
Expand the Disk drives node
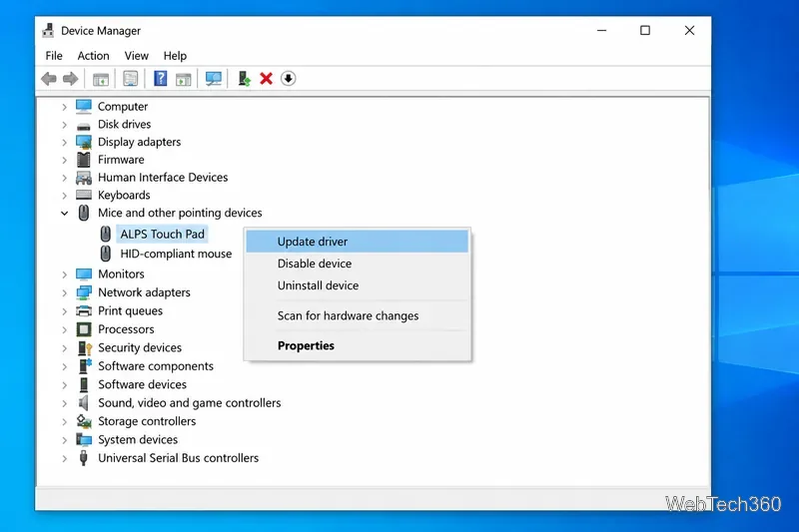(x=64, y=125)
